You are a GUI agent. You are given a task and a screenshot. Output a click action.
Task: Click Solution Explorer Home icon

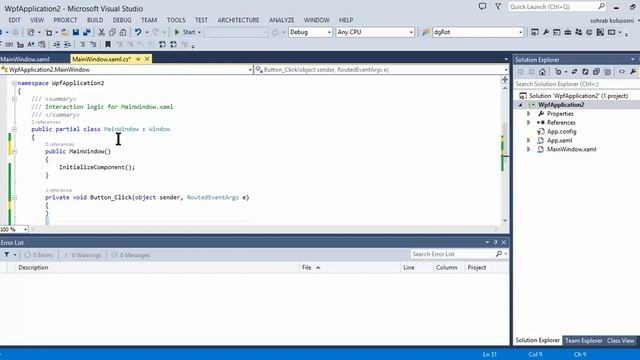pos(542,72)
